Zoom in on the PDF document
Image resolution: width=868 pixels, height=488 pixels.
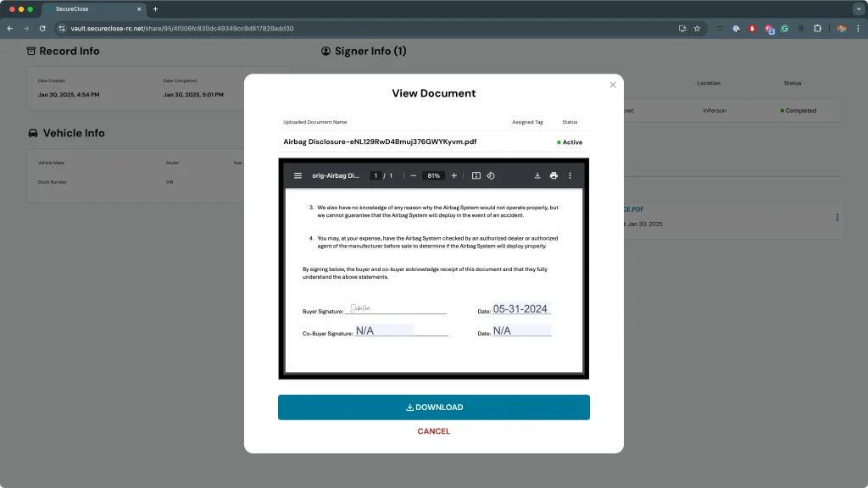[454, 175]
